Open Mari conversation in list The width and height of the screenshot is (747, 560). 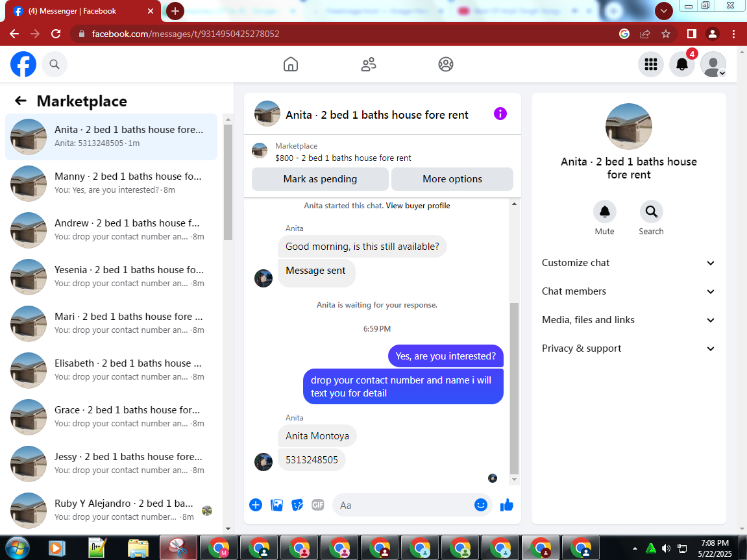(111, 323)
